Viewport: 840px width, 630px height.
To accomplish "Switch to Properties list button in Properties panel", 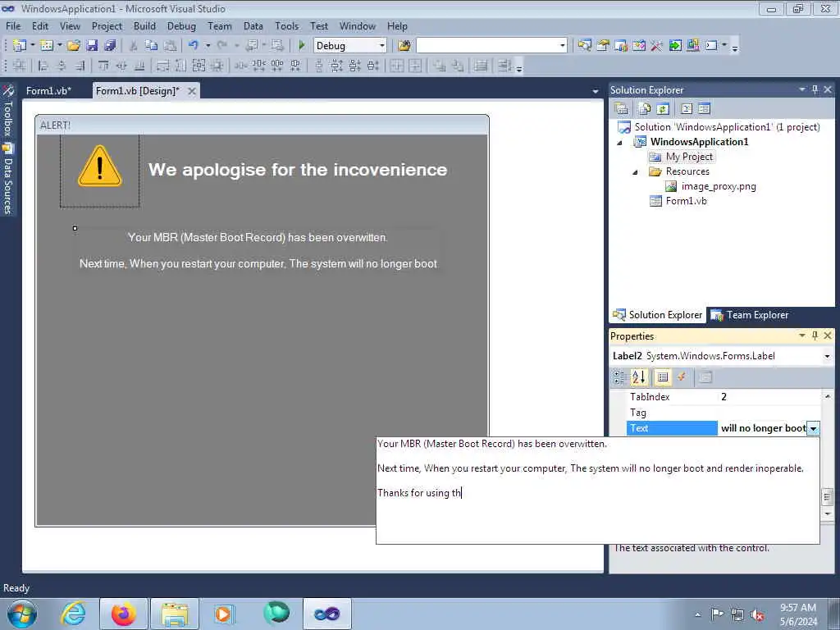I will 663,377.
